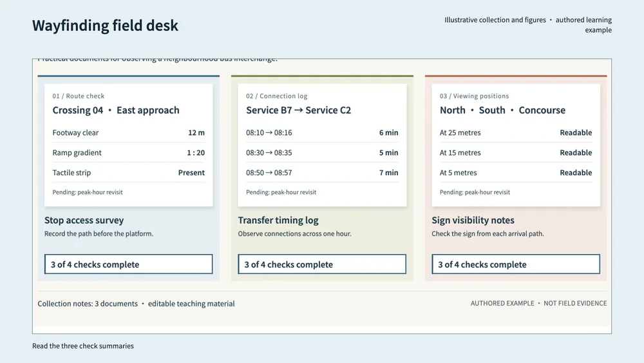Click the Collection notes: 3 documents text
The width and height of the screenshot is (644, 363).
pyautogui.click(x=88, y=304)
